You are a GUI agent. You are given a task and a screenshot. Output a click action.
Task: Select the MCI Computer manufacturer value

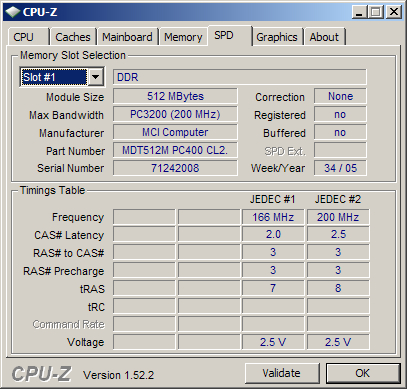point(175,132)
